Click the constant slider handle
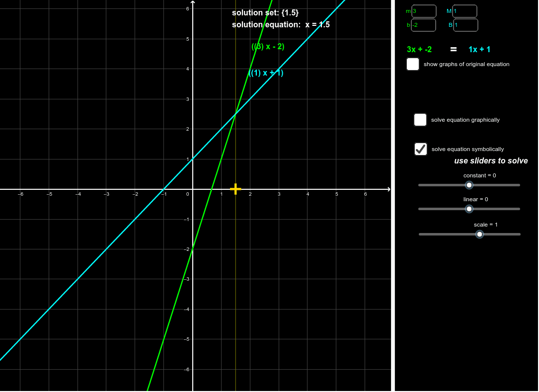The height and width of the screenshot is (392, 539). point(469,185)
